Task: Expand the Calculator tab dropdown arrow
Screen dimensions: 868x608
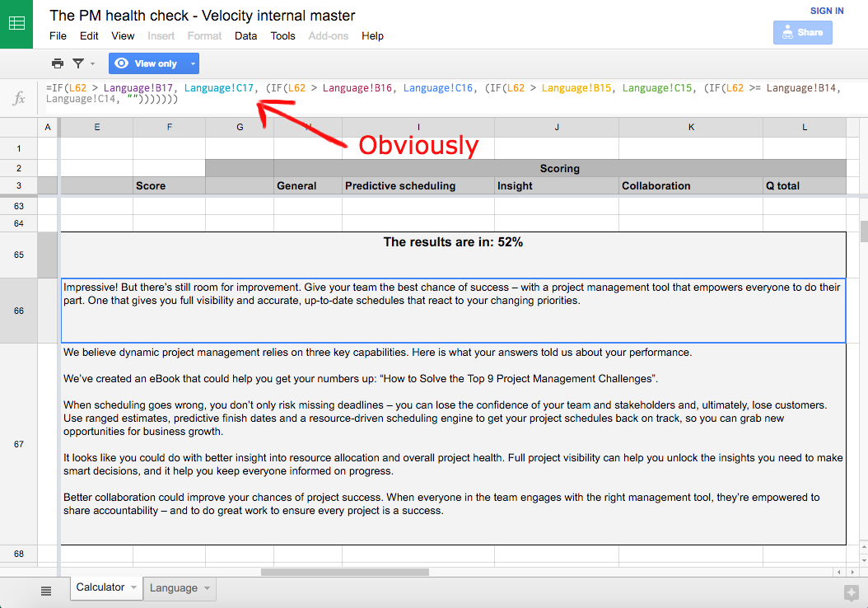Action: 133,587
